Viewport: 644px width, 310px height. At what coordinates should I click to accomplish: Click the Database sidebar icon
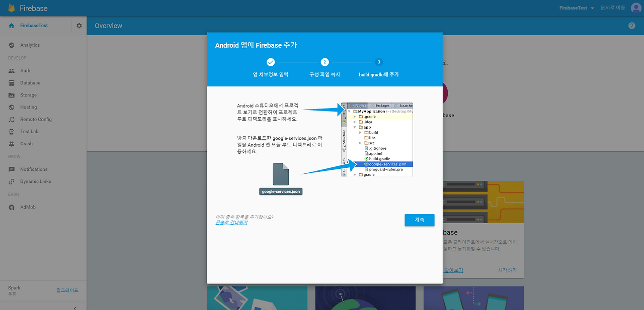point(12,83)
